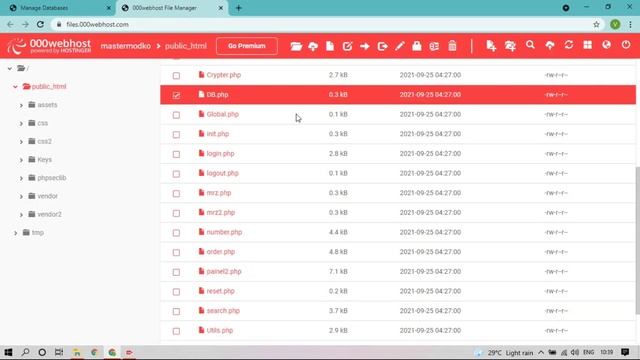Click the copy-to toolbar icon
Image resolution: width=640 pixels, height=360 pixels.
coord(382,46)
